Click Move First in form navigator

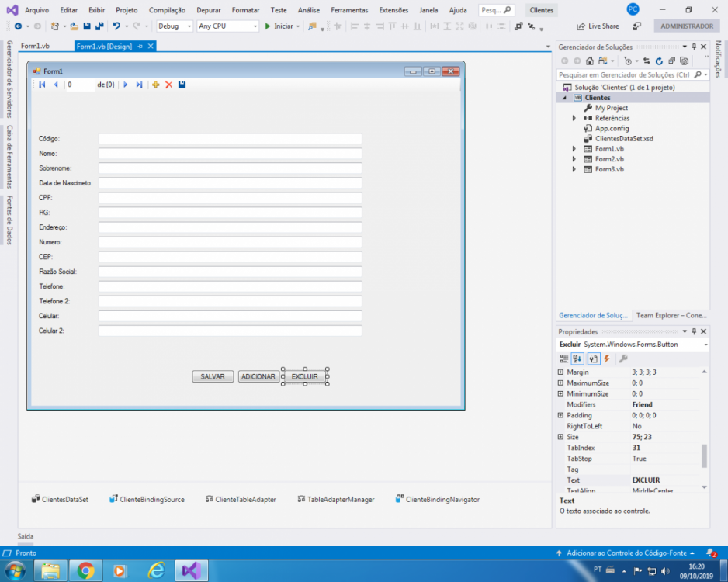(42, 85)
